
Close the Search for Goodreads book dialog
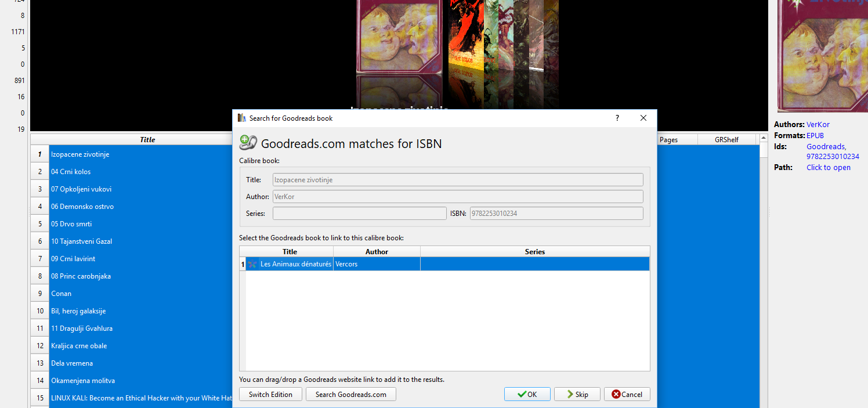coord(643,118)
